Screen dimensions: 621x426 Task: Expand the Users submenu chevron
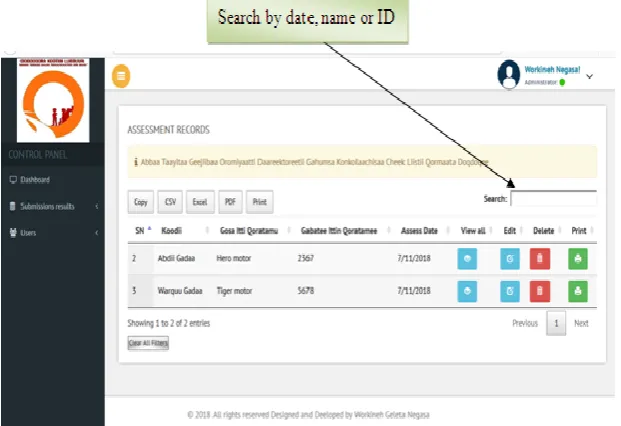[97, 233]
